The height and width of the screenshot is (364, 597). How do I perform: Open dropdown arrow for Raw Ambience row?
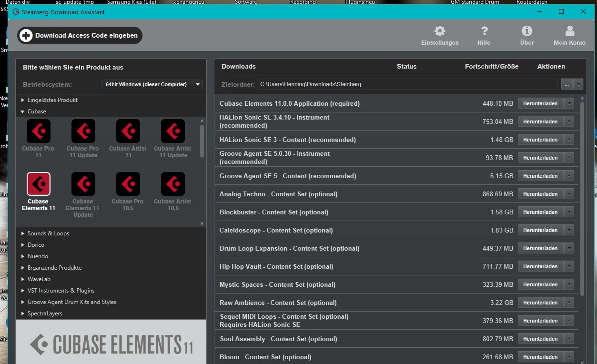(x=569, y=303)
